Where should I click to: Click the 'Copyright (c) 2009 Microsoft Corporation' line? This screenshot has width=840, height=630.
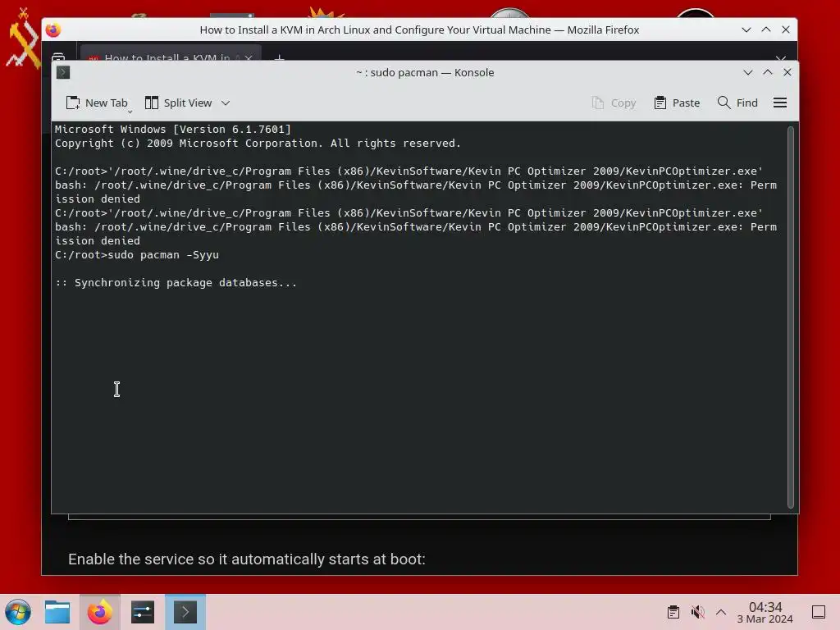258,143
